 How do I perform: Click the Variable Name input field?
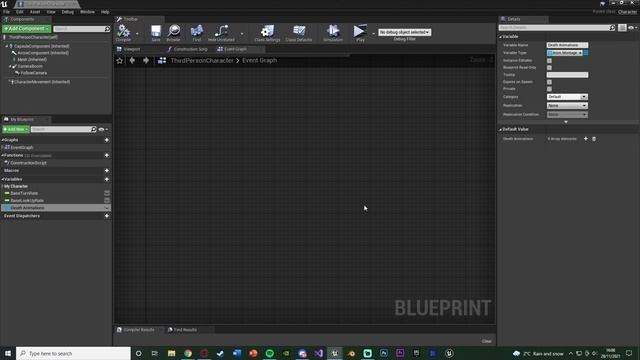[x=567, y=45]
